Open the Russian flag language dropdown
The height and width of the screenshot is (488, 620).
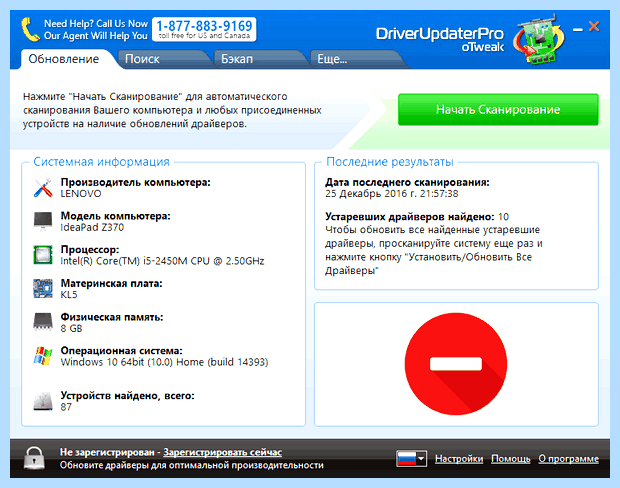(411, 459)
